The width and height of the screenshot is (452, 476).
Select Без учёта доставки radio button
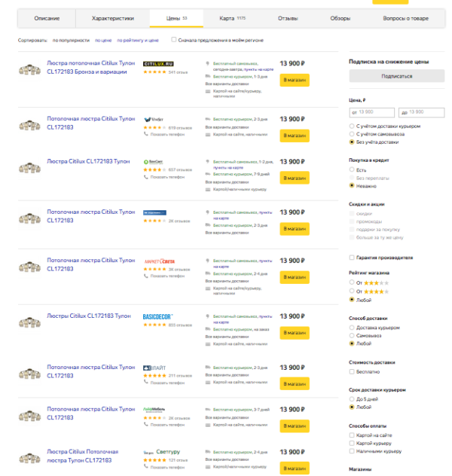pyautogui.click(x=352, y=142)
